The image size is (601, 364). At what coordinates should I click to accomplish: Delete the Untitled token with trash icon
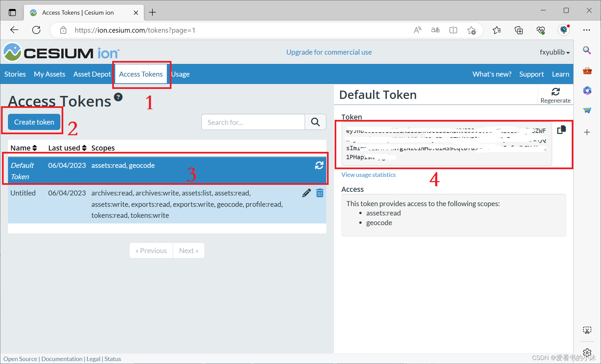[x=320, y=193]
